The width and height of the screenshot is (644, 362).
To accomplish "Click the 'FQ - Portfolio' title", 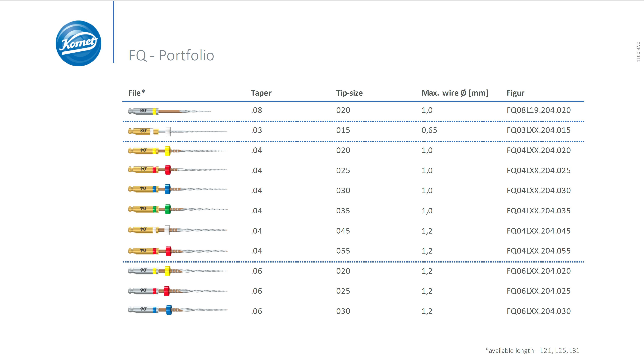I will [171, 55].
